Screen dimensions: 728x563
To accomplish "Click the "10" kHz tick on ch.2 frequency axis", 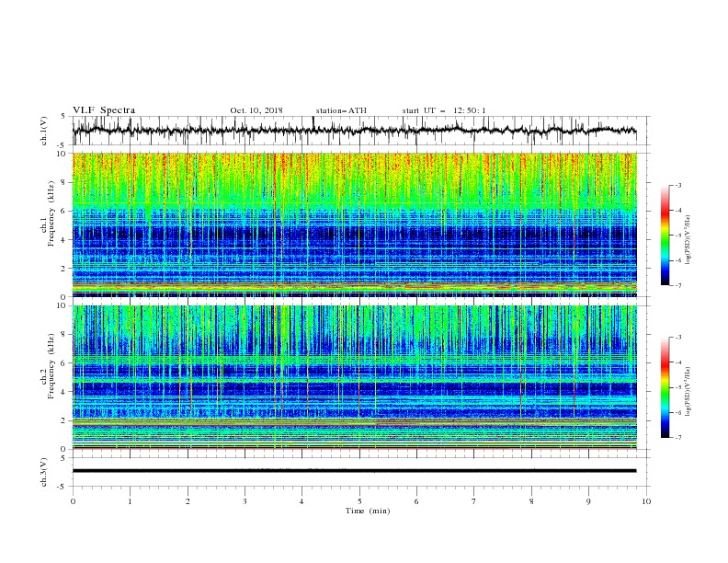I will click(62, 305).
